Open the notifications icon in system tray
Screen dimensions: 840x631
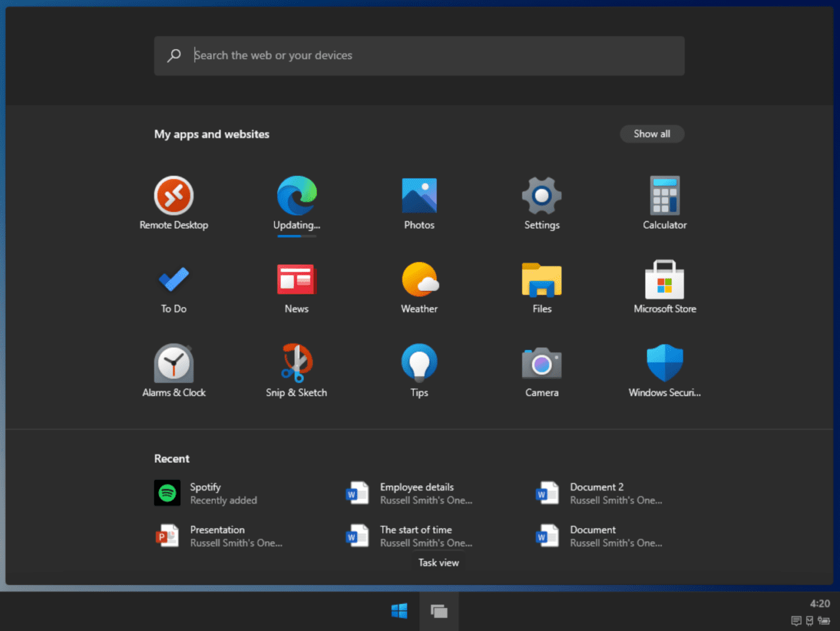tap(796, 620)
